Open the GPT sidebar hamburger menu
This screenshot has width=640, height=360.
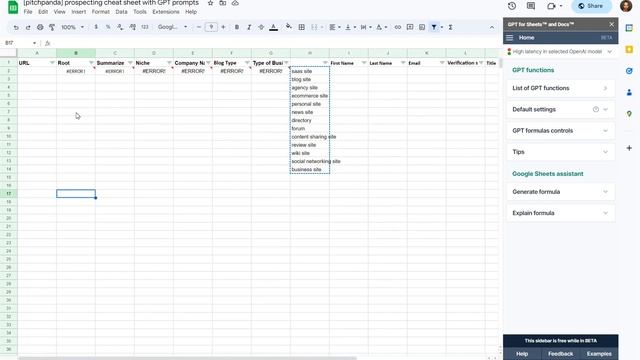tap(509, 38)
